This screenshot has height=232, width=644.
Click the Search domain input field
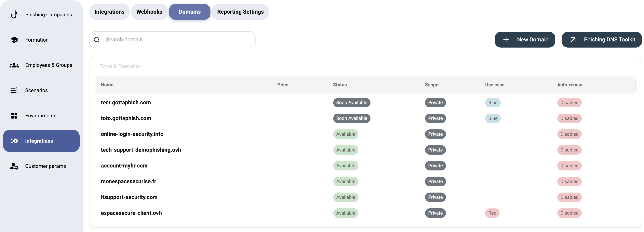pos(172,39)
